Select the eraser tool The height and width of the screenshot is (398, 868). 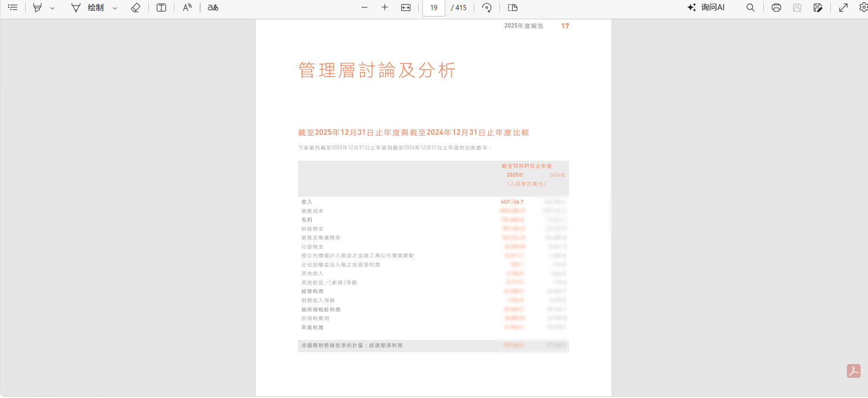coord(135,7)
